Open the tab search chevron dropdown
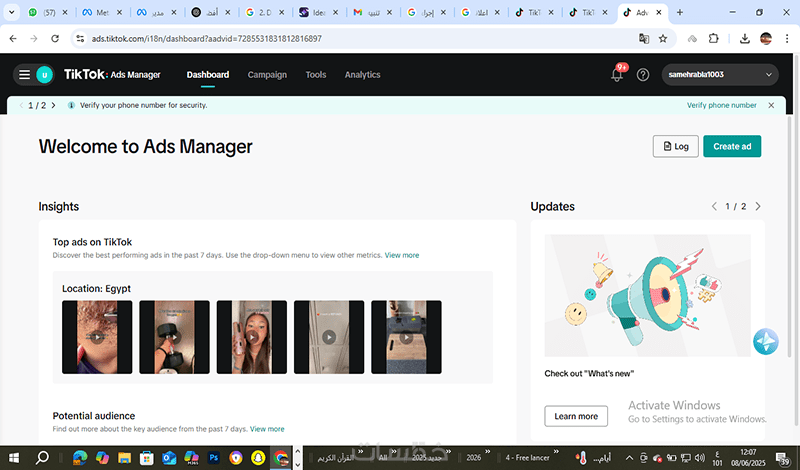 [11, 12]
